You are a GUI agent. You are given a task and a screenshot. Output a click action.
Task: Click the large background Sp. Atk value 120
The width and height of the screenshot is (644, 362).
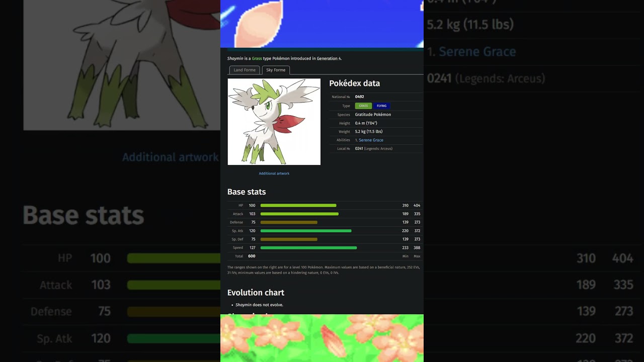[x=101, y=338]
